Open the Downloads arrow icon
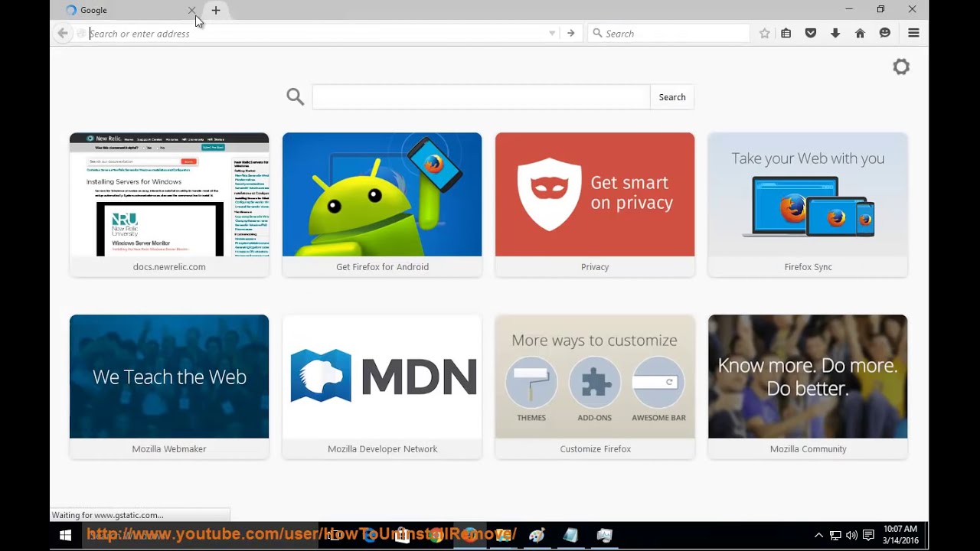980x551 pixels. coord(835,33)
